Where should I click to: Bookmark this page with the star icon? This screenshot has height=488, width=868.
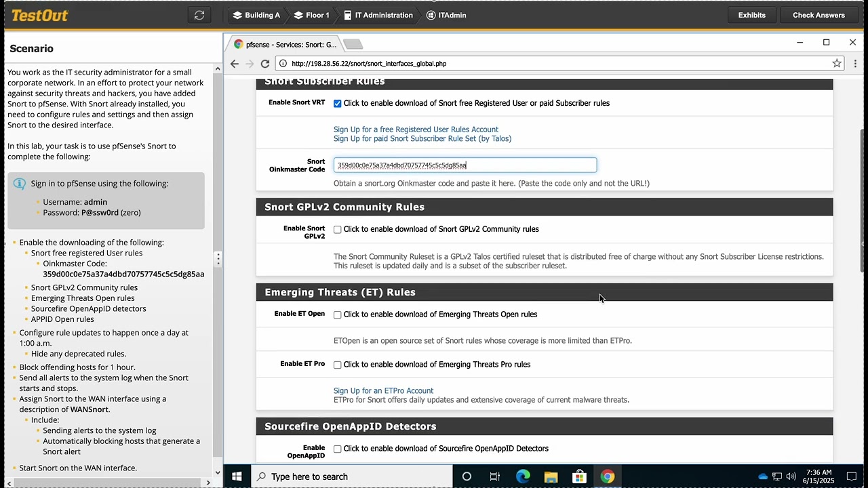tap(837, 64)
